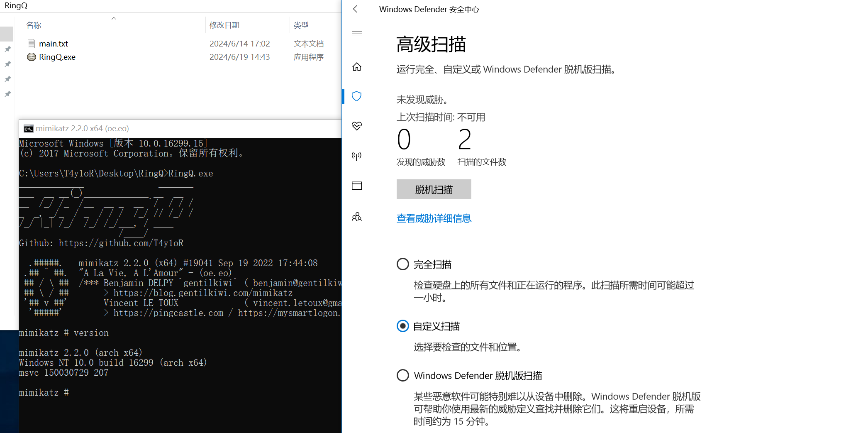Open Device performance & health heart icon
Viewport: 868px width, 433px height.
357,126
